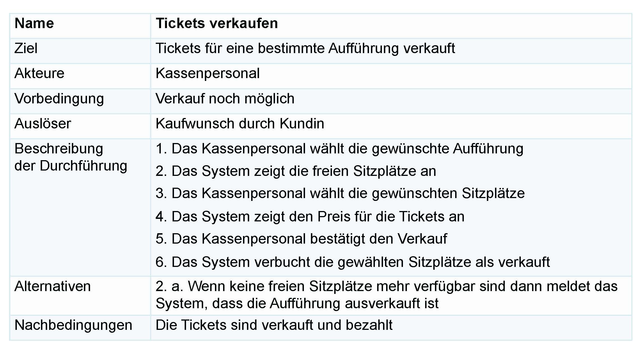Select step 4 showing the Preis for Tickets
This screenshot has width=644, height=347.
click(310, 217)
